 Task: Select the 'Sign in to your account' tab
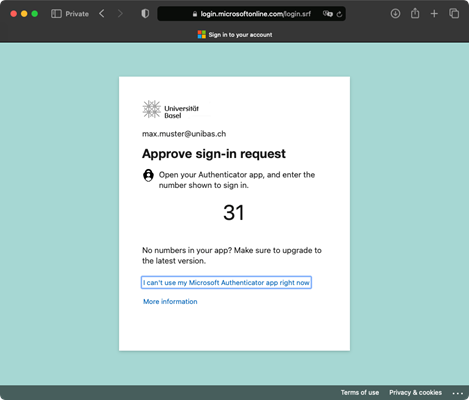tap(235, 35)
